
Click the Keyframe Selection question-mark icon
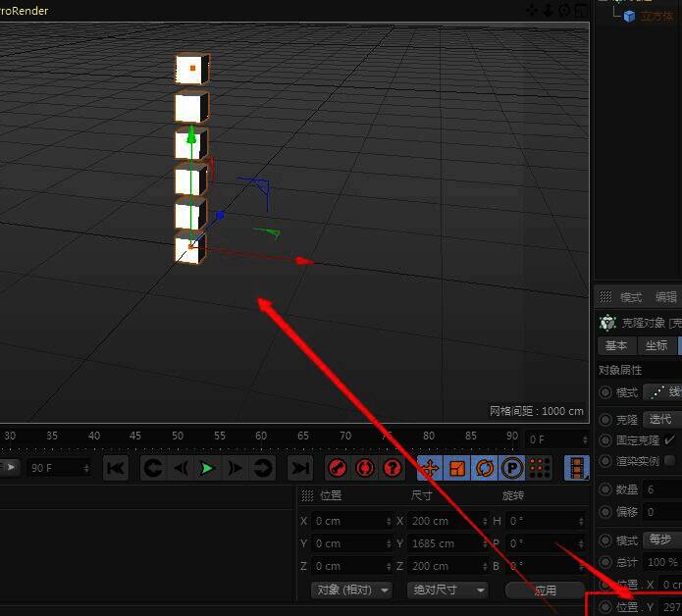tap(393, 468)
